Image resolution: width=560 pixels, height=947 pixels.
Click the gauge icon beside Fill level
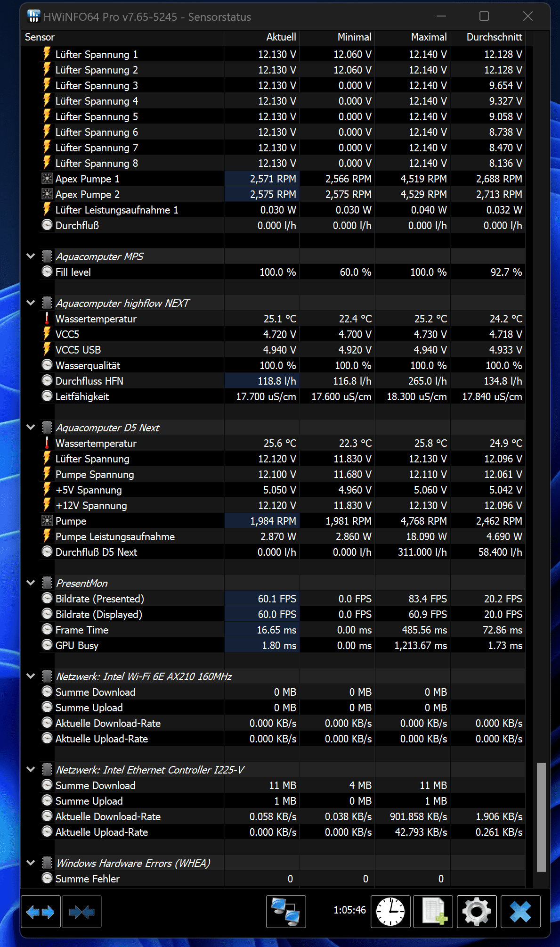(x=47, y=272)
